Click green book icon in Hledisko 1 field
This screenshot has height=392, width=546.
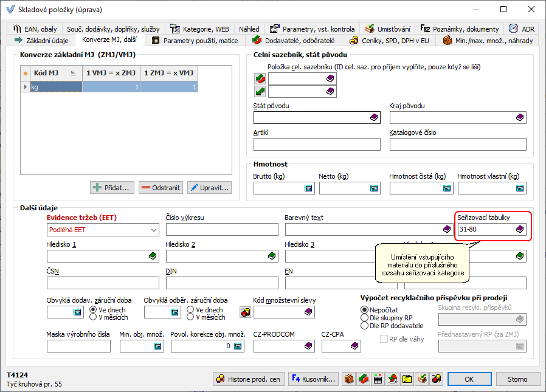[153, 256]
